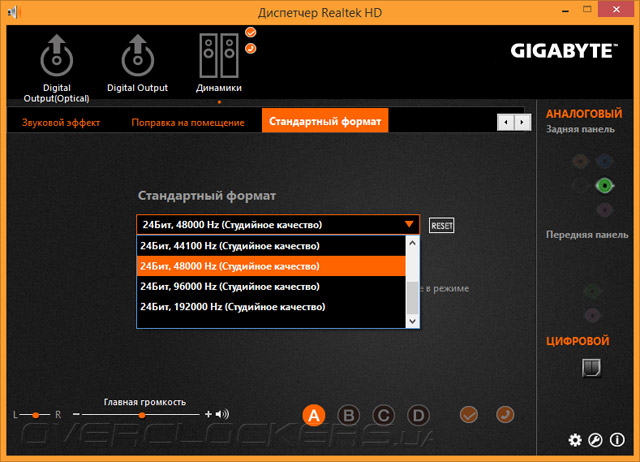Click the ЦИФРОВОЙ heading
The height and width of the screenshot is (462, 640).
point(578,341)
